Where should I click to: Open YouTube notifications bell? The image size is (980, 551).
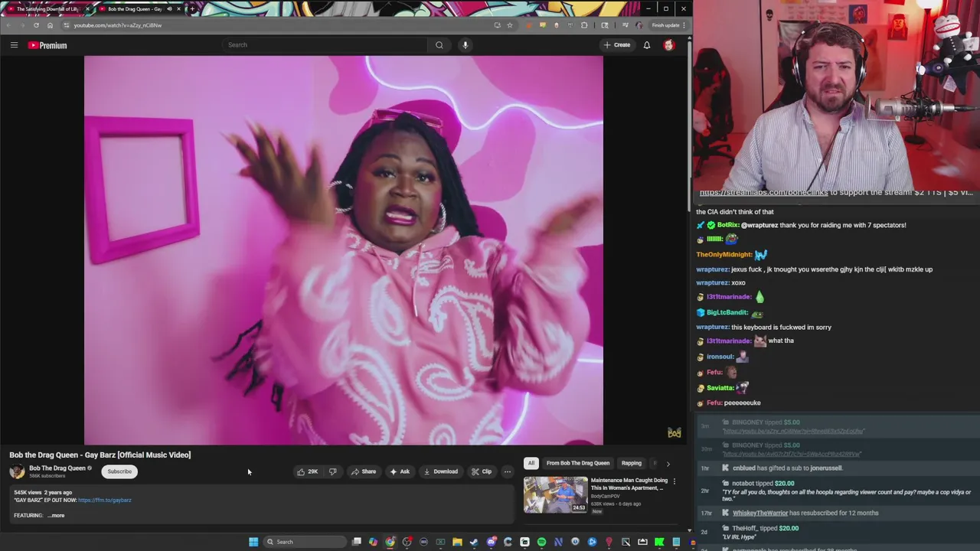point(646,45)
